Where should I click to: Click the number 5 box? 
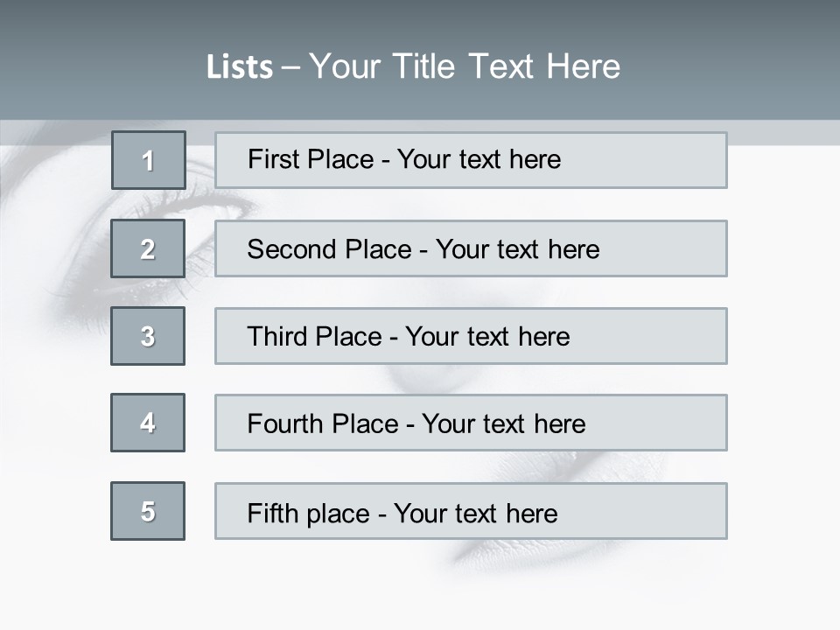(148, 511)
